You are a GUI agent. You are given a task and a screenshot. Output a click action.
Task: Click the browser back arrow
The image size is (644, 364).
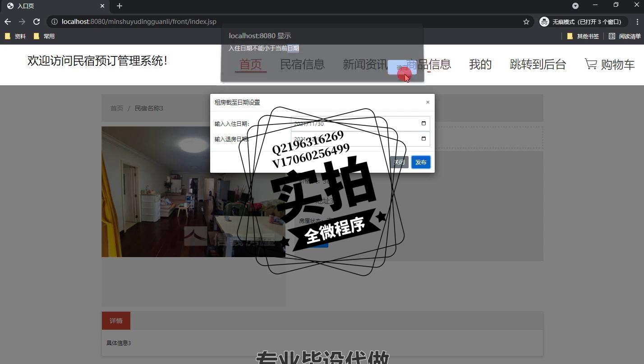[x=8, y=22]
